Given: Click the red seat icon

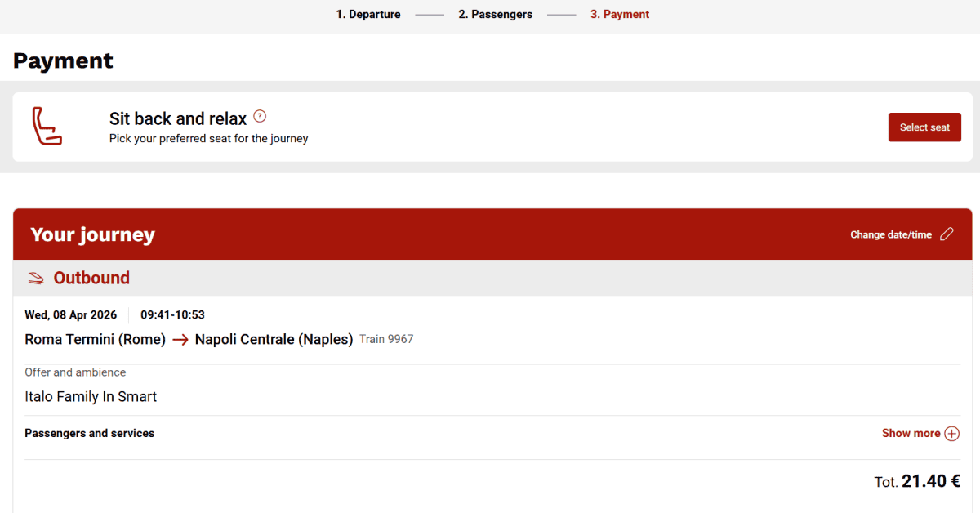Looking at the screenshot, I should [47, 127].
